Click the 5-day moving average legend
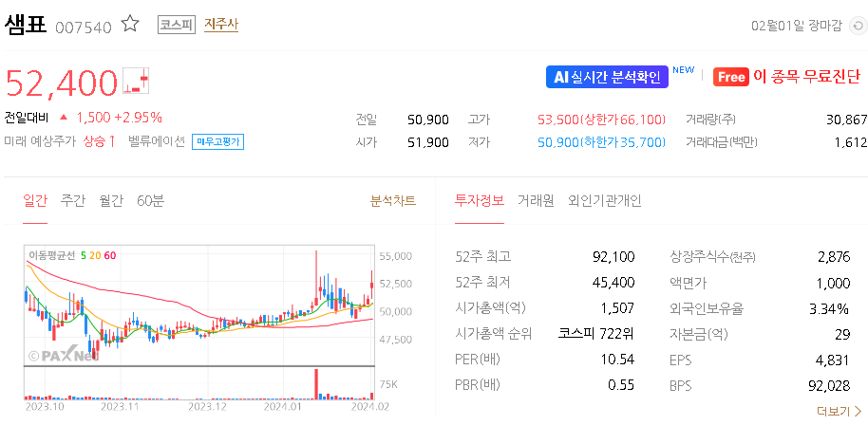Screen dimensions: 868x425 [x=84, y=255]
